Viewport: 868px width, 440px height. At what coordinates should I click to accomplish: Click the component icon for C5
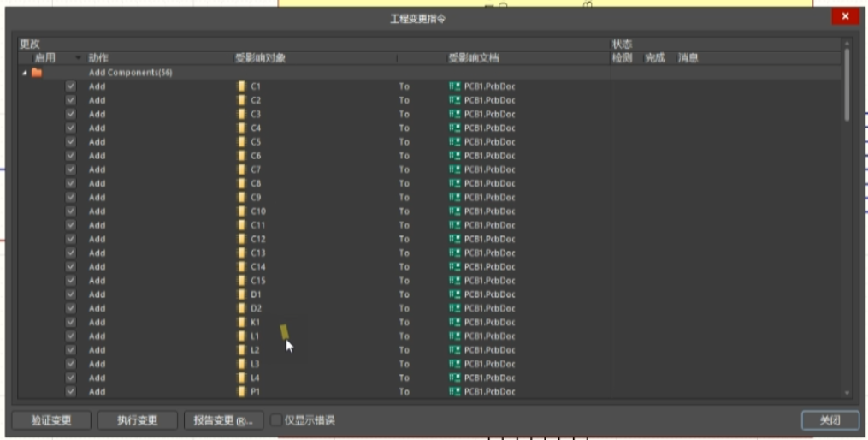click(241, 142)
